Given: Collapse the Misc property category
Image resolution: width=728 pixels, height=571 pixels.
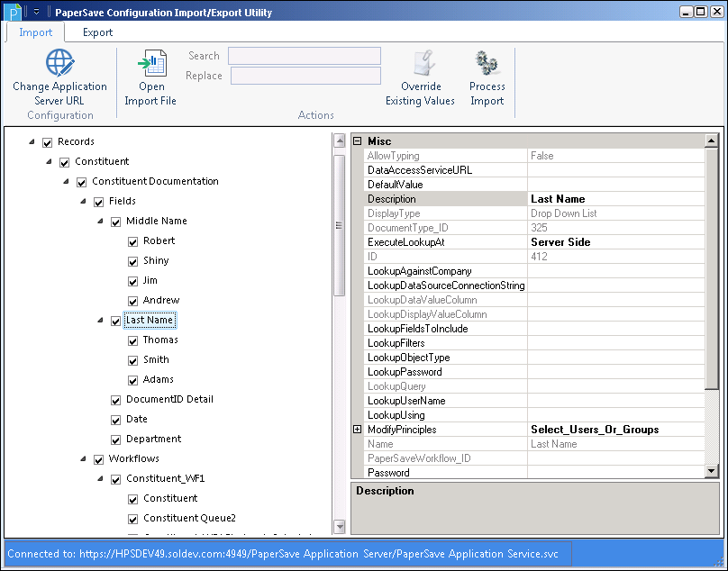Looking at the screenshot, I should (x=357, y=140).
